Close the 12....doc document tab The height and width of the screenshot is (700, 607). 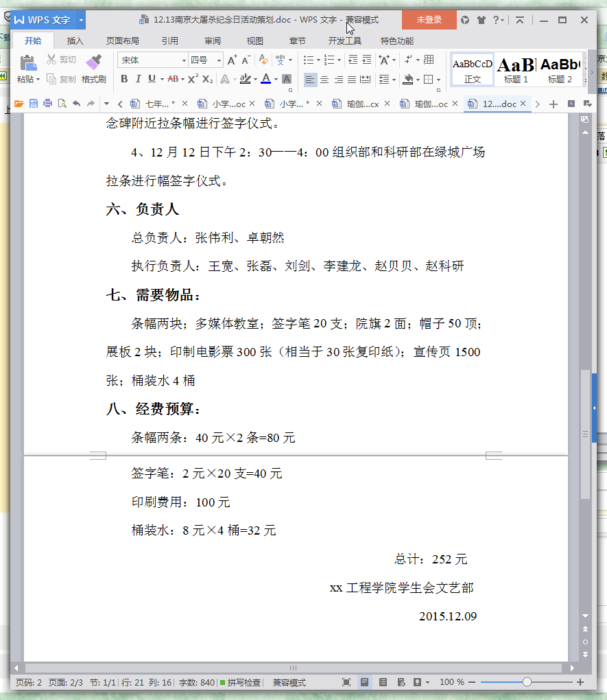[x=523, y=104]
